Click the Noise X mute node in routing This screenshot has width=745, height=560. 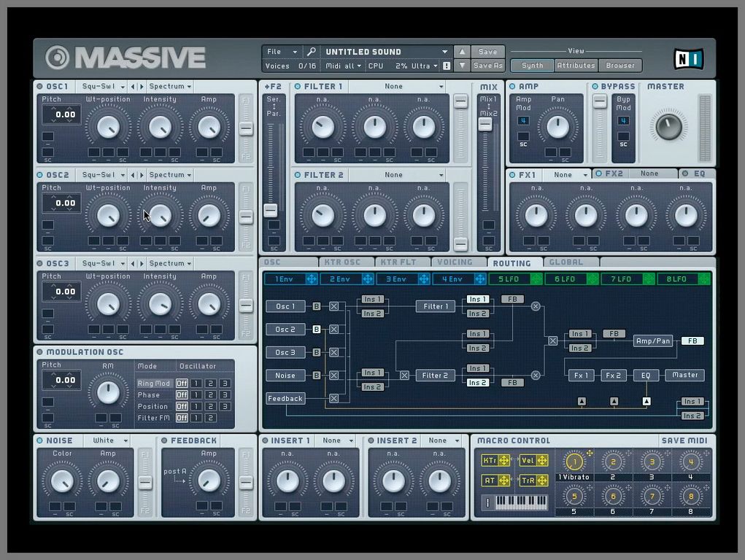[x=334, y=376]
